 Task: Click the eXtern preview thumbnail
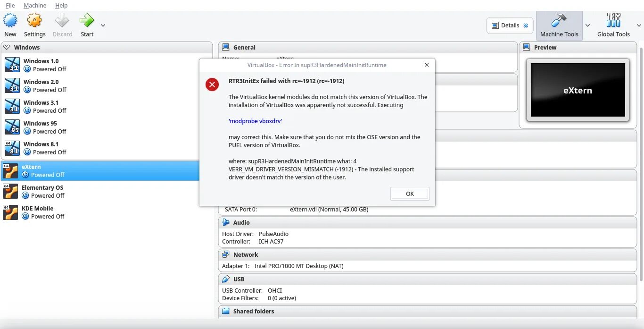click(x=578, y=90)
